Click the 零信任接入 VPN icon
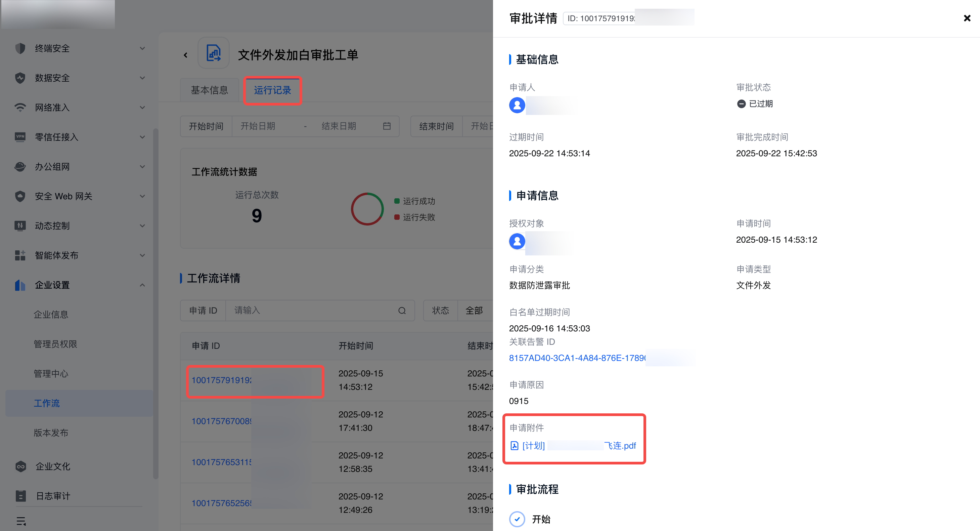This screenshot has width=980, height=531. click(20, 137)
